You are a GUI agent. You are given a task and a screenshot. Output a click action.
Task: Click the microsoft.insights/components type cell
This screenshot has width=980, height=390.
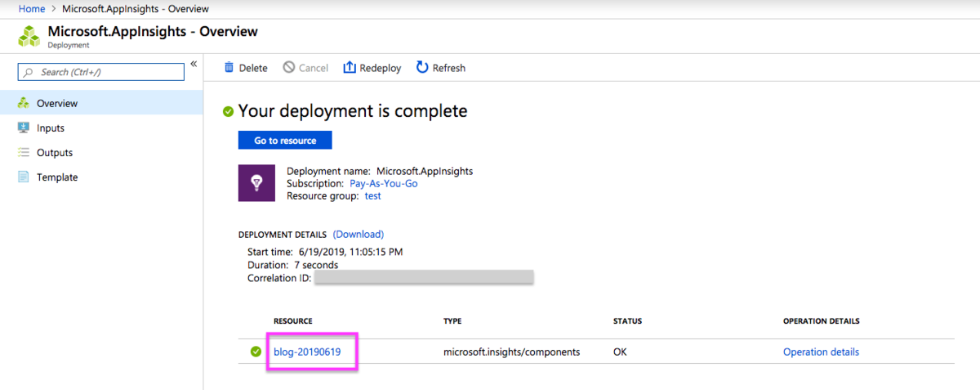[511, 352]
